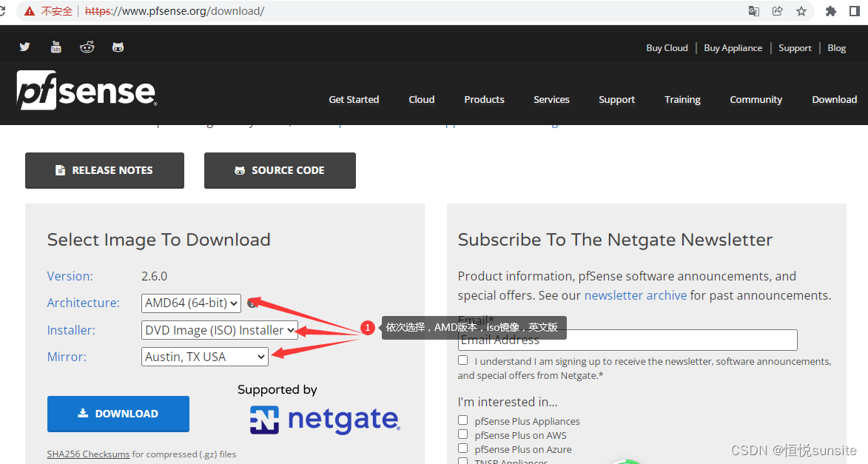Check the newsletter consent checkbox
This screenshot has width=868, height=464.
pos(462,360)
